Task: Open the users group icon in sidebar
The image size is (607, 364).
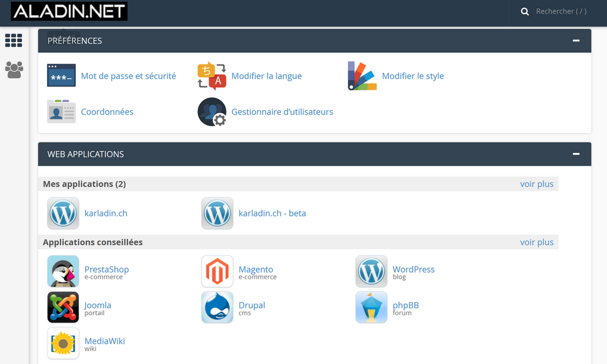Action: 14,70
